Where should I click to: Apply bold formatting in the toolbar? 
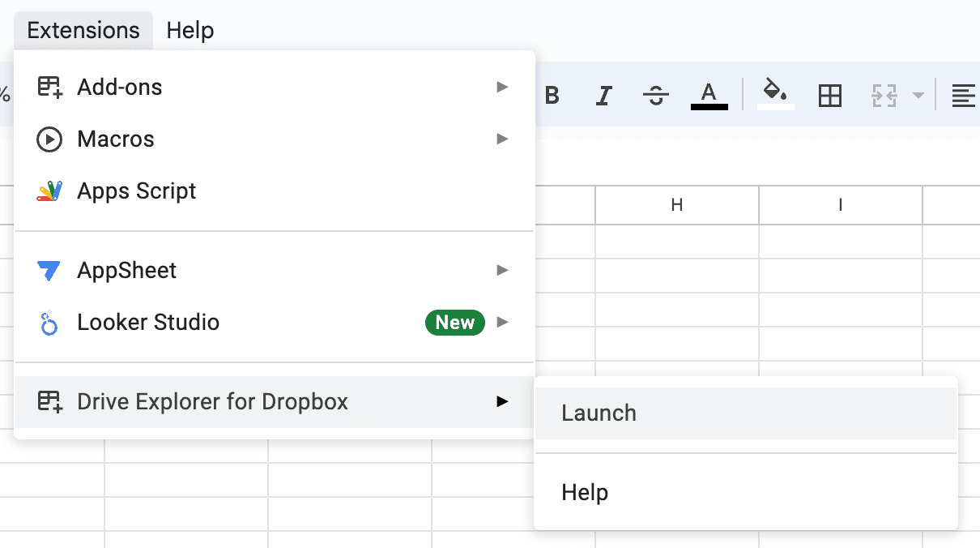pyautogui.click(x=552, y=95)
